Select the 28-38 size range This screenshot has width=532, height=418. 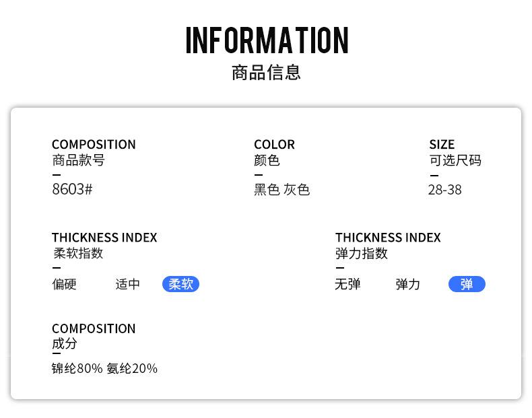tap(445, 190)
